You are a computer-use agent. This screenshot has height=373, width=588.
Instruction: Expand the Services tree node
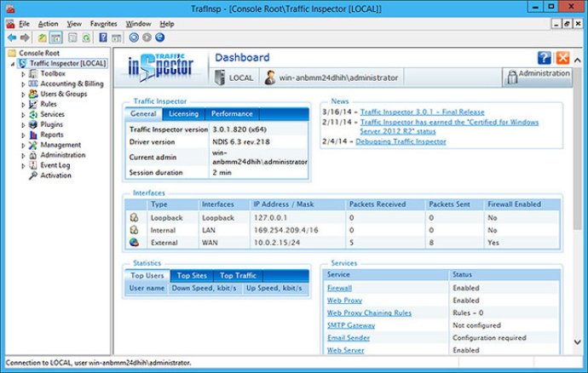tap(23, 114)
